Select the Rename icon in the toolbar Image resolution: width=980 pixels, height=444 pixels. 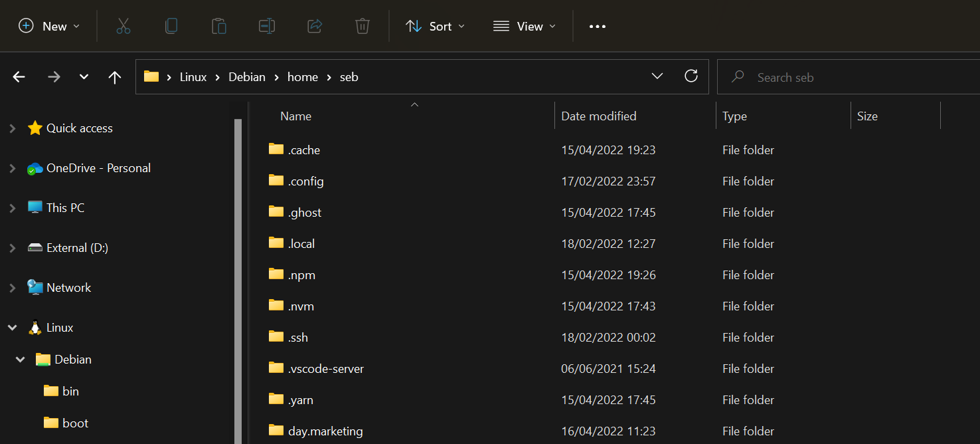tap(266, 26)
